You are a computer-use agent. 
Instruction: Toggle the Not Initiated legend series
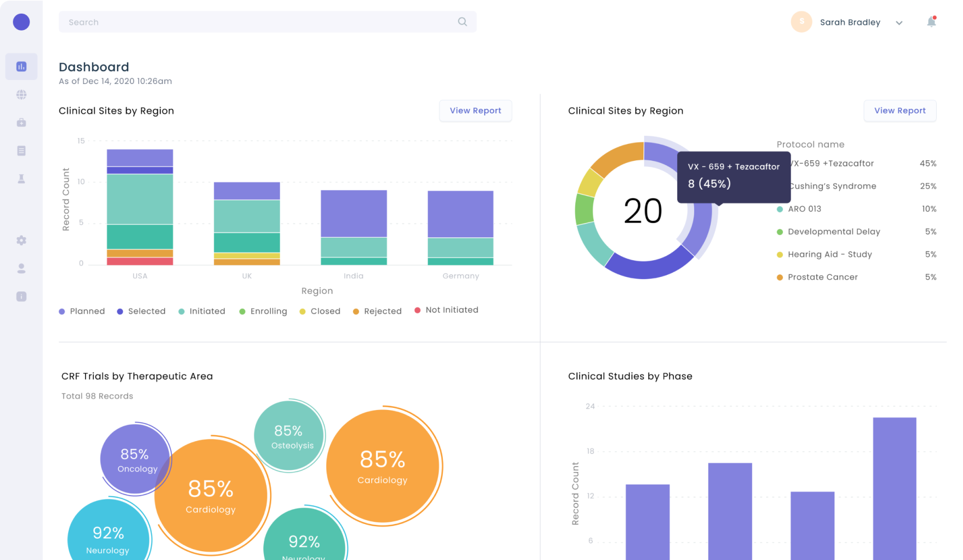446,310
